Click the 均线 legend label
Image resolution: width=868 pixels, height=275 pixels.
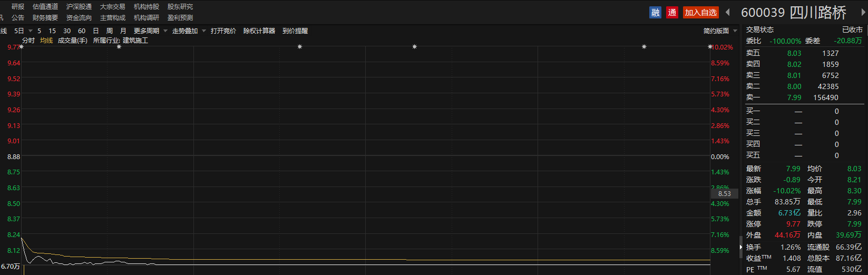[46, 41]
